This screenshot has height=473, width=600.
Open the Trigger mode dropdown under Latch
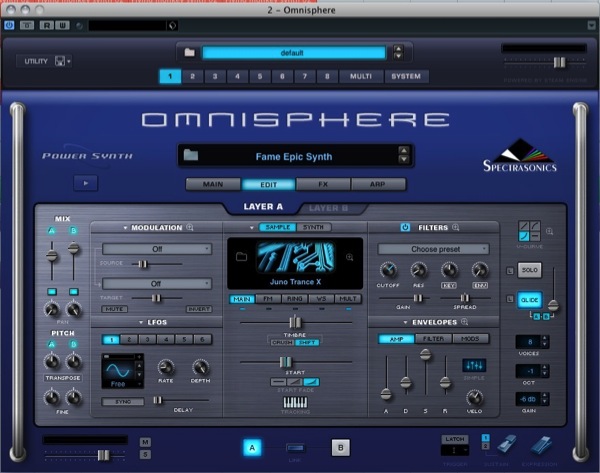click(455, 450)
